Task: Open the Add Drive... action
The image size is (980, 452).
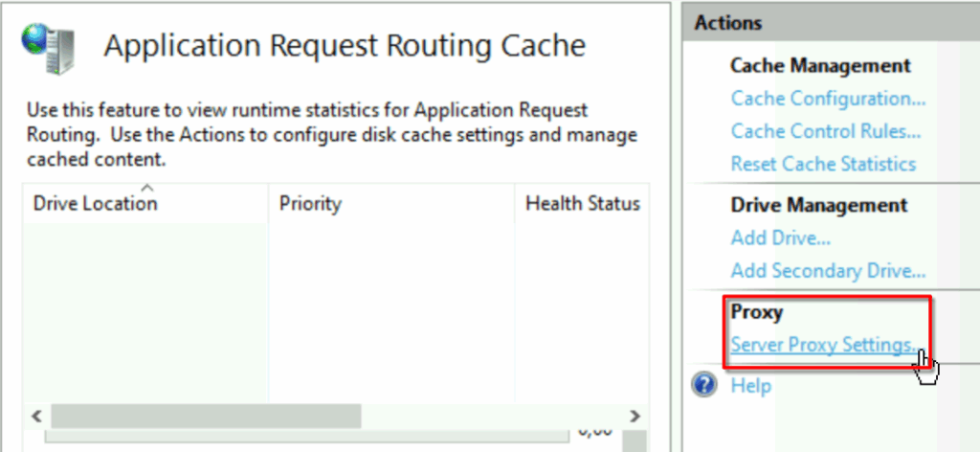Action: (781, 238)
